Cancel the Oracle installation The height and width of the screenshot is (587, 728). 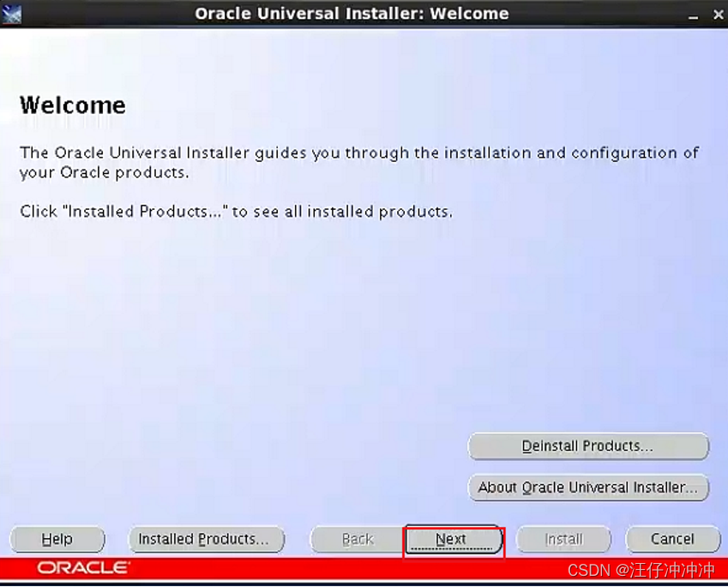tap(672, 539)
